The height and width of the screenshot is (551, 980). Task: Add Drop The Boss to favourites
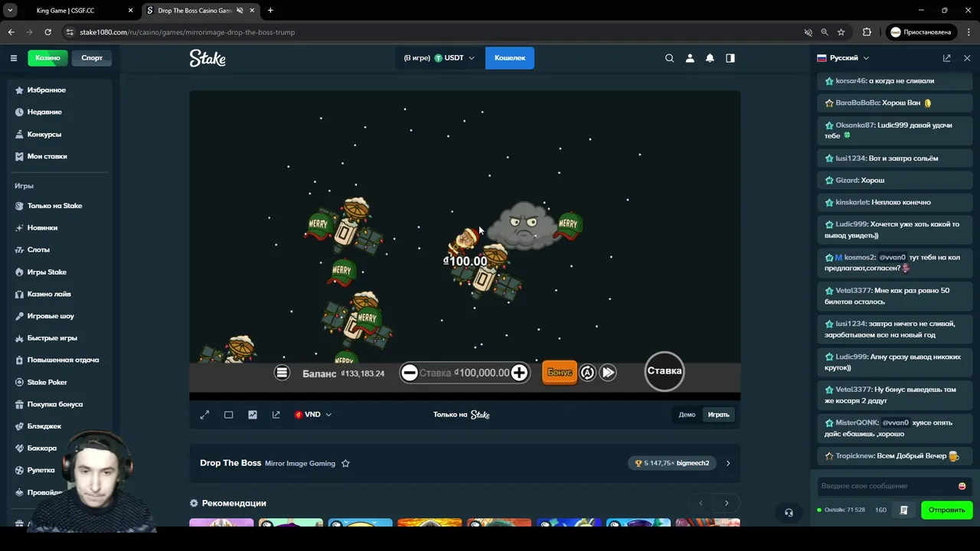[345, 463]
